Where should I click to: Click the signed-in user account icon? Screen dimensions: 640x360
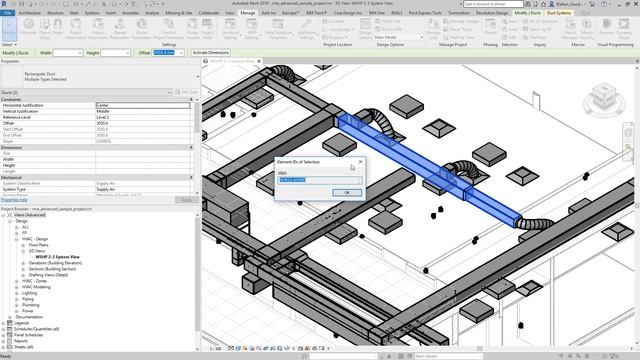552,4
